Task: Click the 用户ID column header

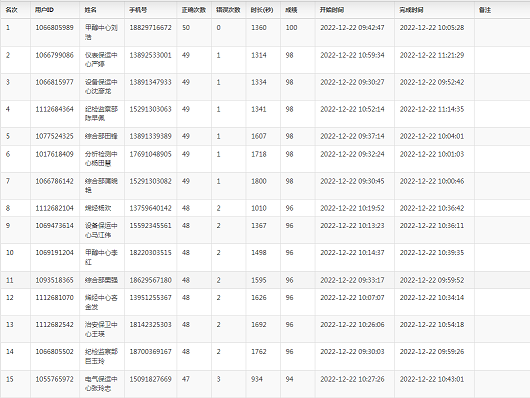Action: 44,10
